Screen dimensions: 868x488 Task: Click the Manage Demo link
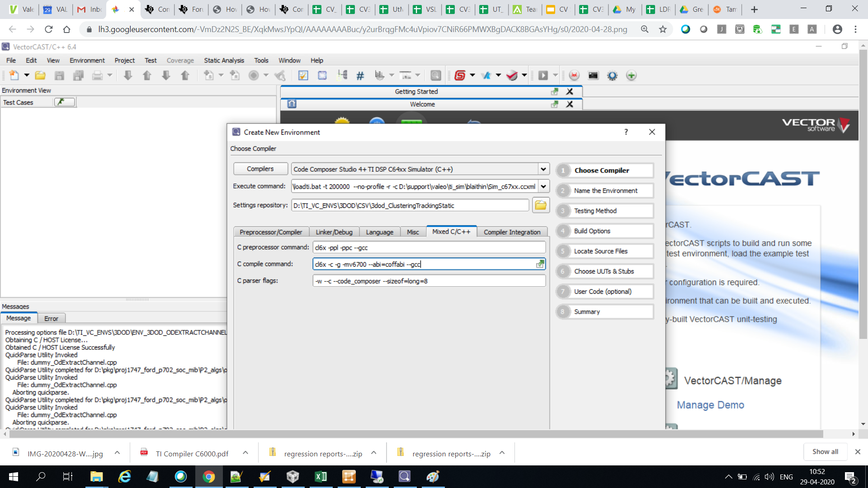coord(710,405)
